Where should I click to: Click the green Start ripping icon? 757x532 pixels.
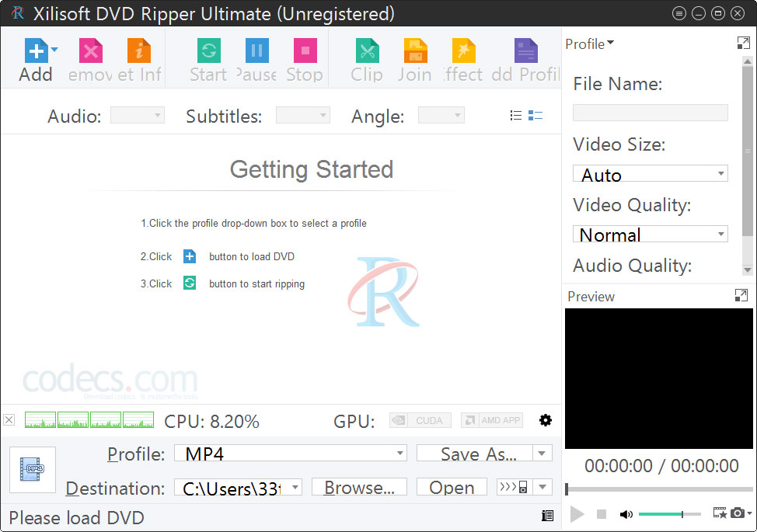209,50
